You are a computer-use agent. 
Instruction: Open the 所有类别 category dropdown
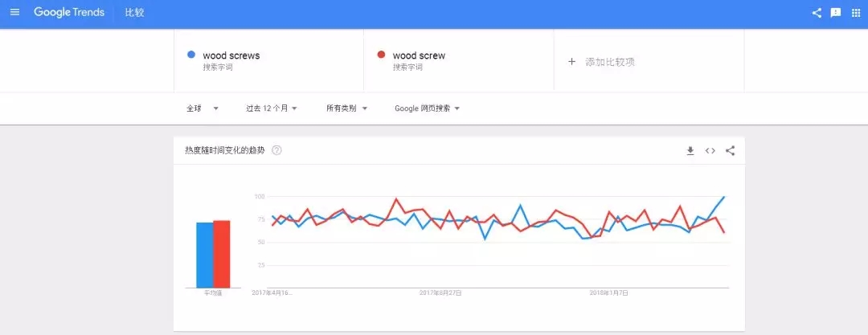click(x=346, y=108)
